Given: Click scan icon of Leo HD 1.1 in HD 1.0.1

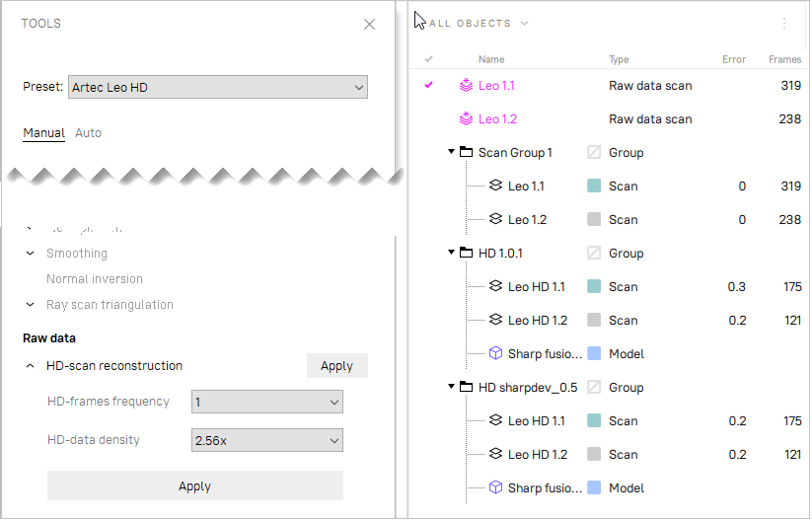Looking at the screenshot, I should click(495, 286).
